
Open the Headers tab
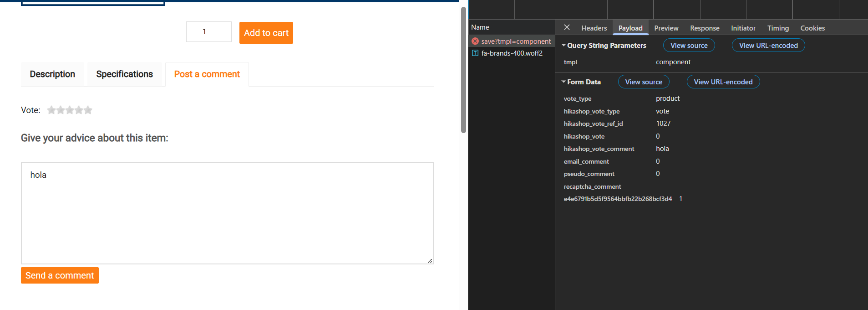pos(594,28)
